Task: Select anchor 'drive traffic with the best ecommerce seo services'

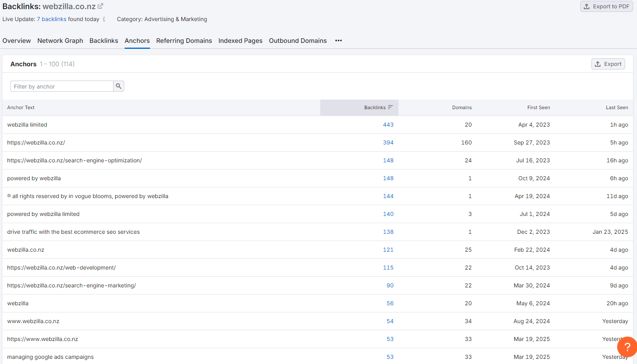Action: [73, 232]
